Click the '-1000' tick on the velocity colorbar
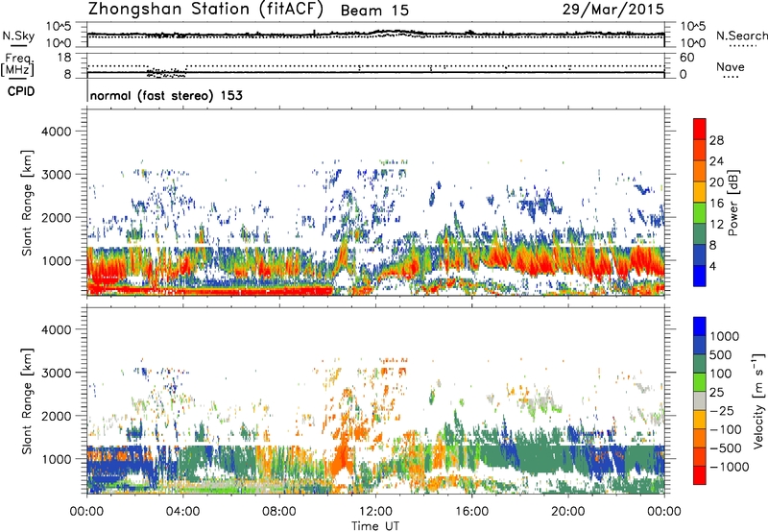Image resolution: width=768 pixels, height=532 pixels. tap(730, 467)
